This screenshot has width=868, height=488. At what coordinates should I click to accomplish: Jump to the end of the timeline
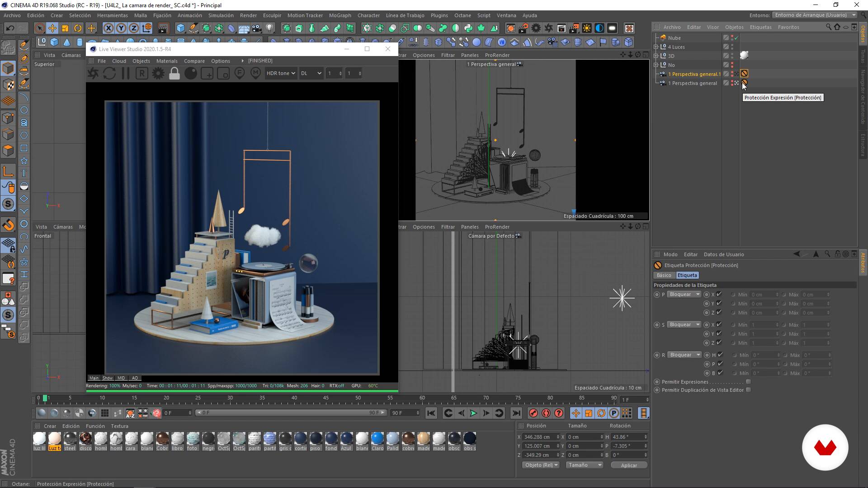pos(516,413)
